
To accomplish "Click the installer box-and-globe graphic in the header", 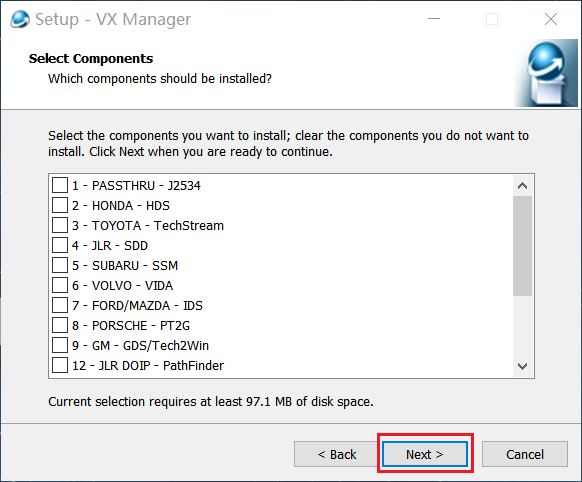I will 546,73.
